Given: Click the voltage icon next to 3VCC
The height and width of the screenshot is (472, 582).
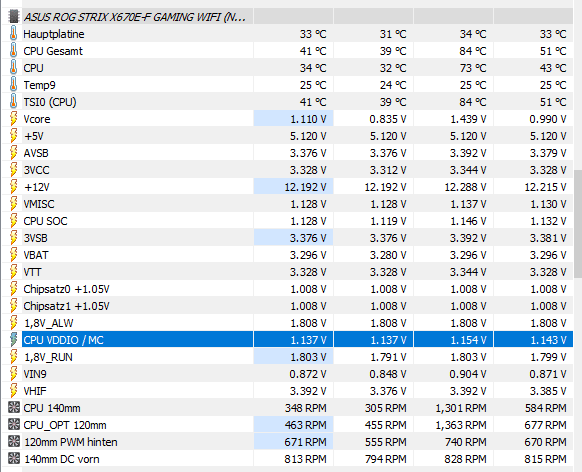Looking at the screenshot, I should pyautogui.click(x=14, y=170).
